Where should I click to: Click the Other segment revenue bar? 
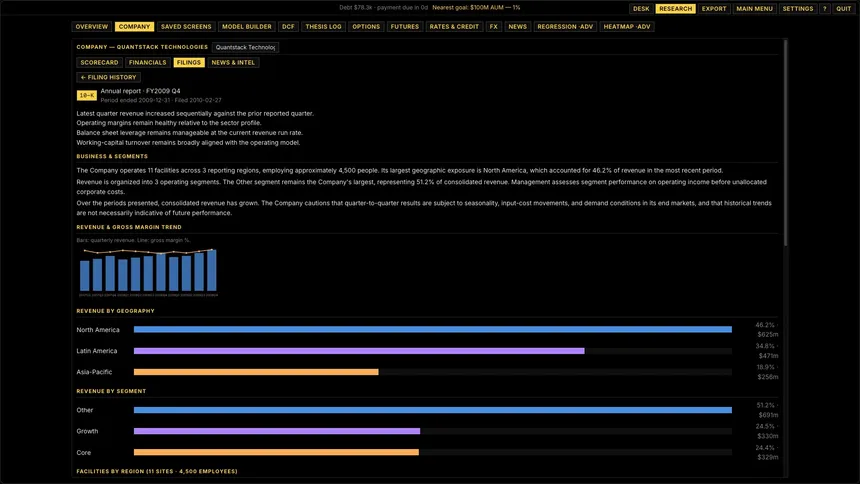[x=433, y=410]
